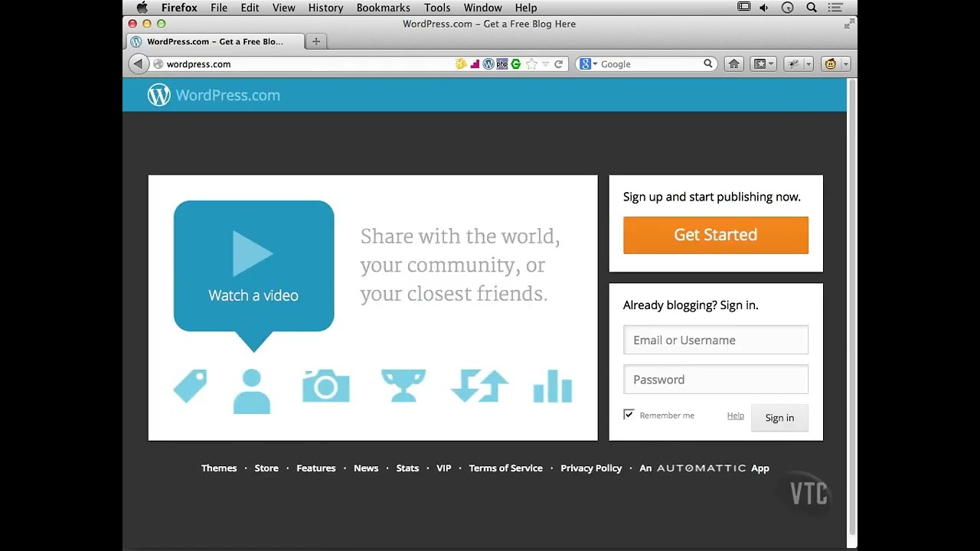Select the up-down arrows feature icon
Image resolution: width=980 pixels, height=551 pixels.
(x=479, y=386)
